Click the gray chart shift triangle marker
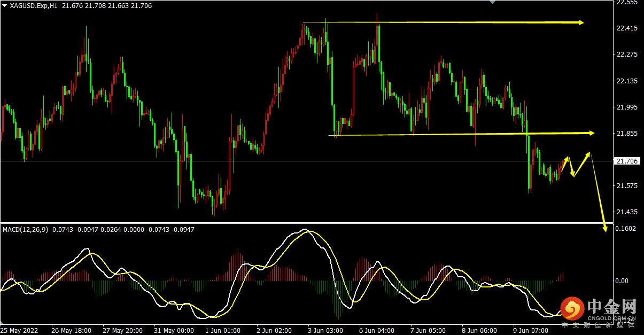644x335 pixels. pyautogui.click(x=493, y=2)
